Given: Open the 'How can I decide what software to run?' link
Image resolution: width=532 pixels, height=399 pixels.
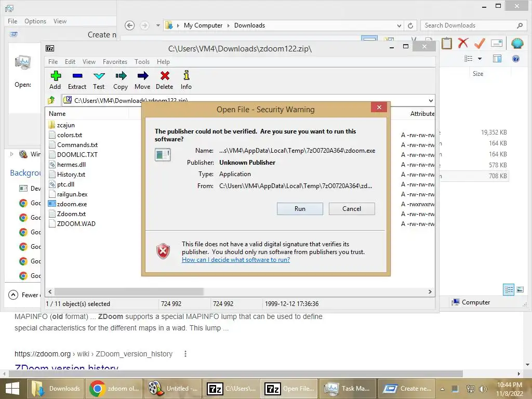Looking at the screenshot, I should [236, 260].
